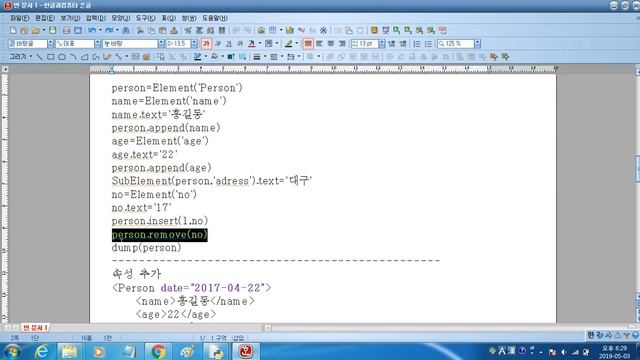Image resolution: width=640 pixels, height=360 pixels.
Task: Select the 빈 문서 1 document tab
Action: click(x=36, y=328)
